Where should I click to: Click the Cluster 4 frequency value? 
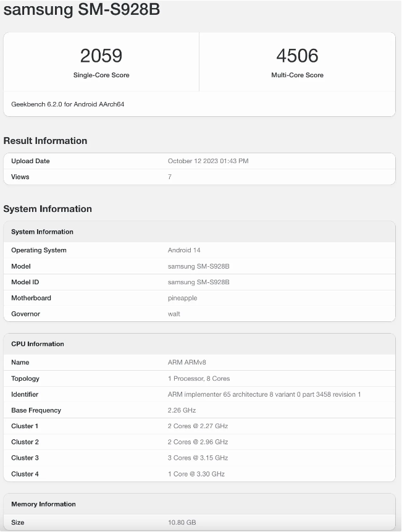pos(196,474)
